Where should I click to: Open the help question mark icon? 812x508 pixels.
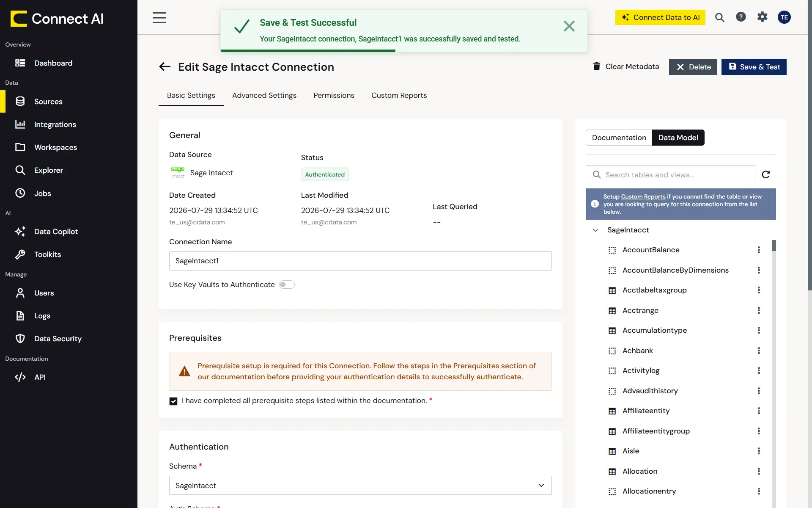click(x=741, y=17)
